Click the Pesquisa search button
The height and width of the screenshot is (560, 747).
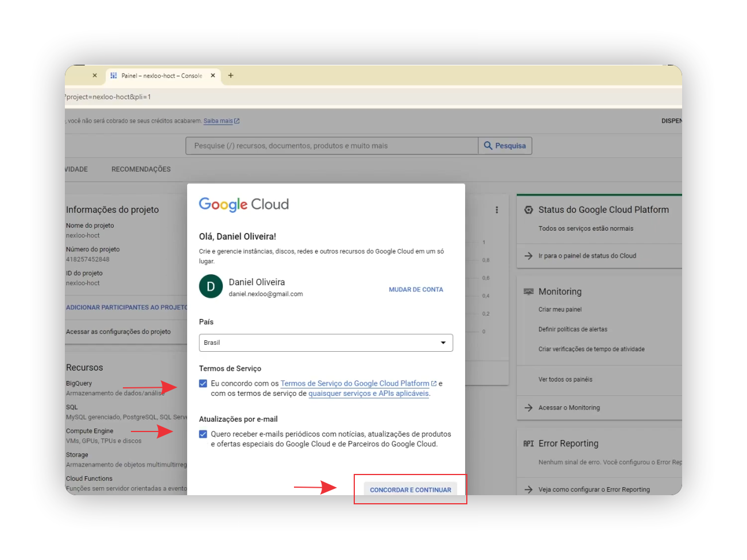click(x=505, y=146)
